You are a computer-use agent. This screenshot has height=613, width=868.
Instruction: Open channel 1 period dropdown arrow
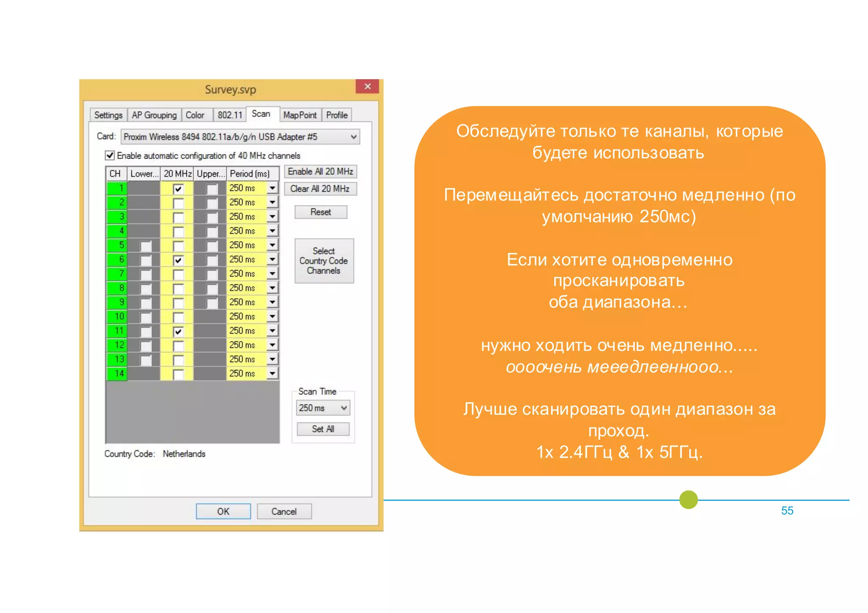click(x=273, y=188)
